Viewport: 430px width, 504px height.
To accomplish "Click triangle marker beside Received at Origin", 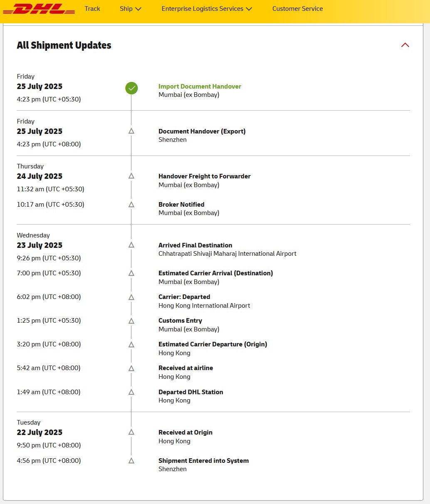I will 131,432.
